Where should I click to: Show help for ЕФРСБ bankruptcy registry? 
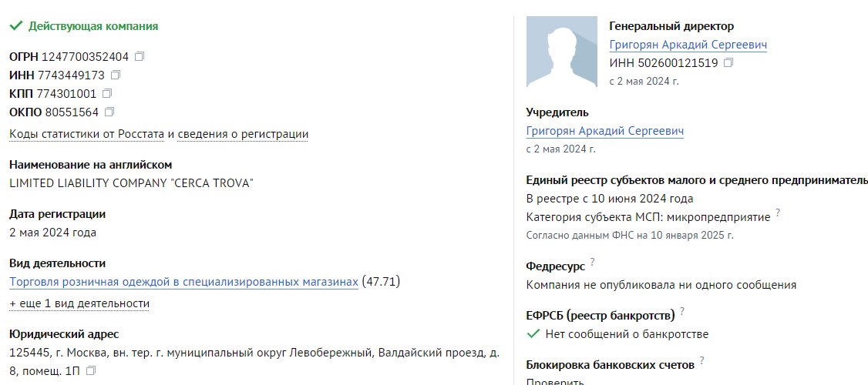[x=682, y=311]
